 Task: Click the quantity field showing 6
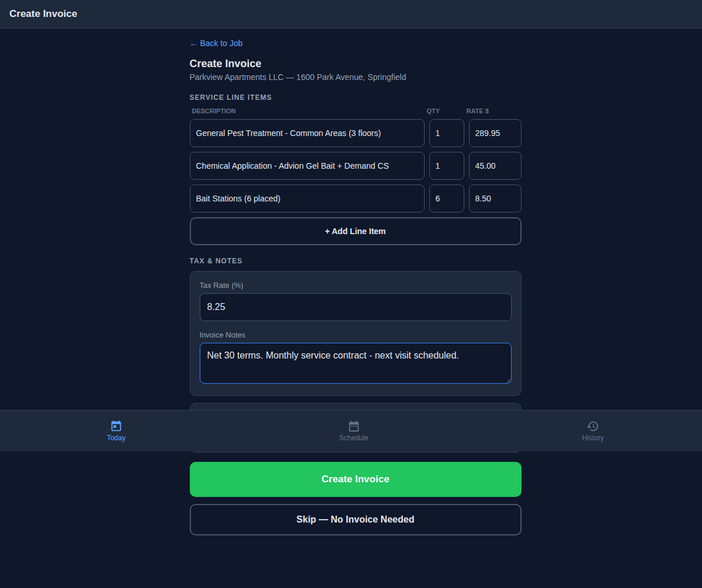pos(446,198)
